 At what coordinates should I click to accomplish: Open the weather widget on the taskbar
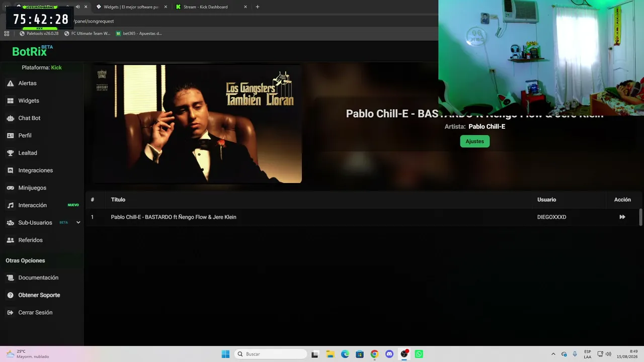[28, 354]
